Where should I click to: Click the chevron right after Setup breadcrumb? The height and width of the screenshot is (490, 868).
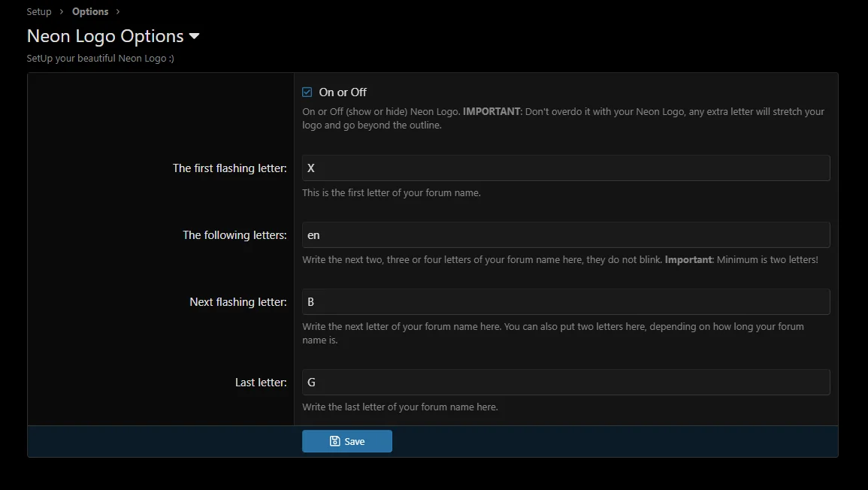click(62, 12)
